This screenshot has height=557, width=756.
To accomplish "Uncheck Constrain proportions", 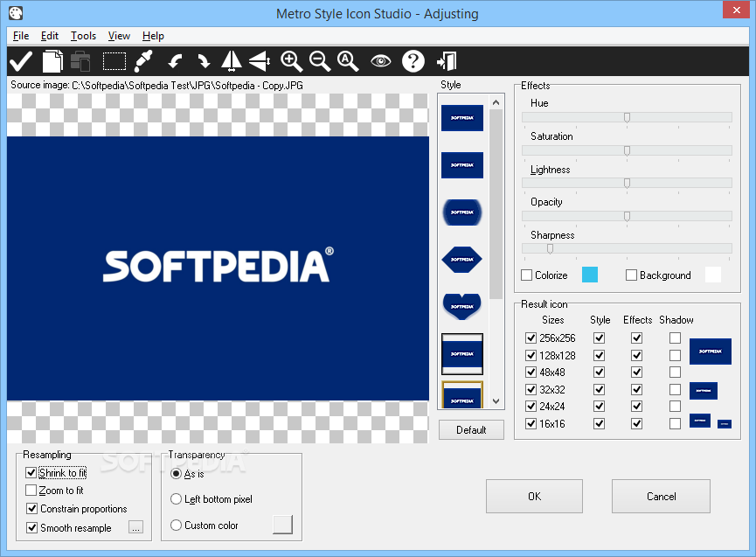I will [x=31, y=509].
